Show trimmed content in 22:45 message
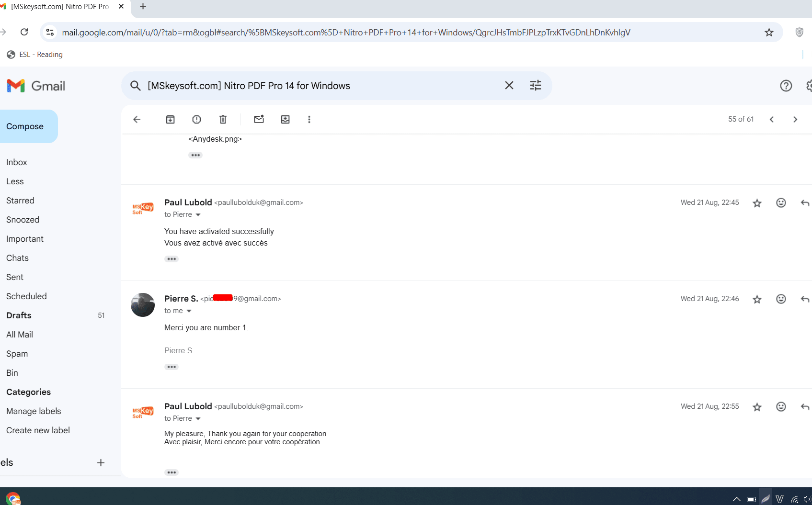The width and height of the screenshot is (812, 505). point(172,259)
